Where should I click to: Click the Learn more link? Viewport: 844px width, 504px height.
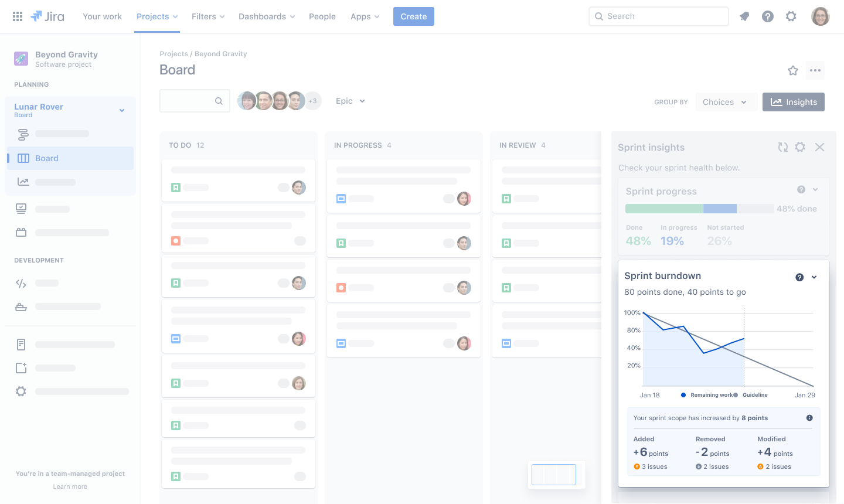(70, 486)
